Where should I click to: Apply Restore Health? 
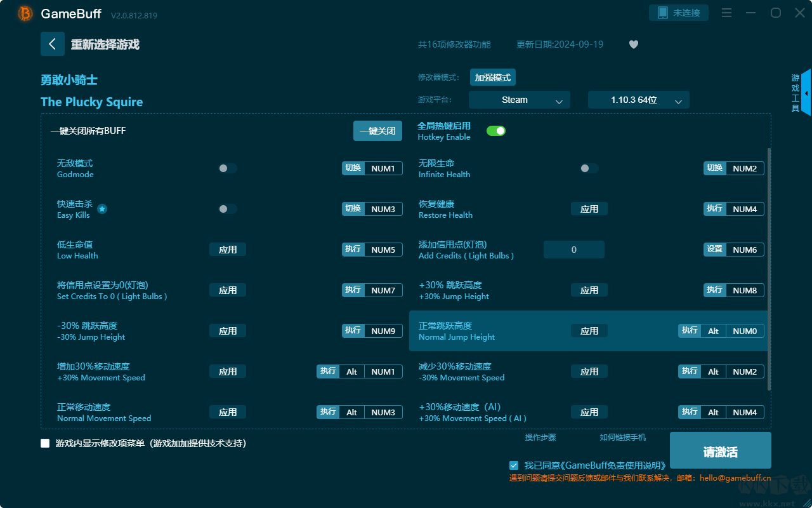pyautogui.click(x=589, y=209)
